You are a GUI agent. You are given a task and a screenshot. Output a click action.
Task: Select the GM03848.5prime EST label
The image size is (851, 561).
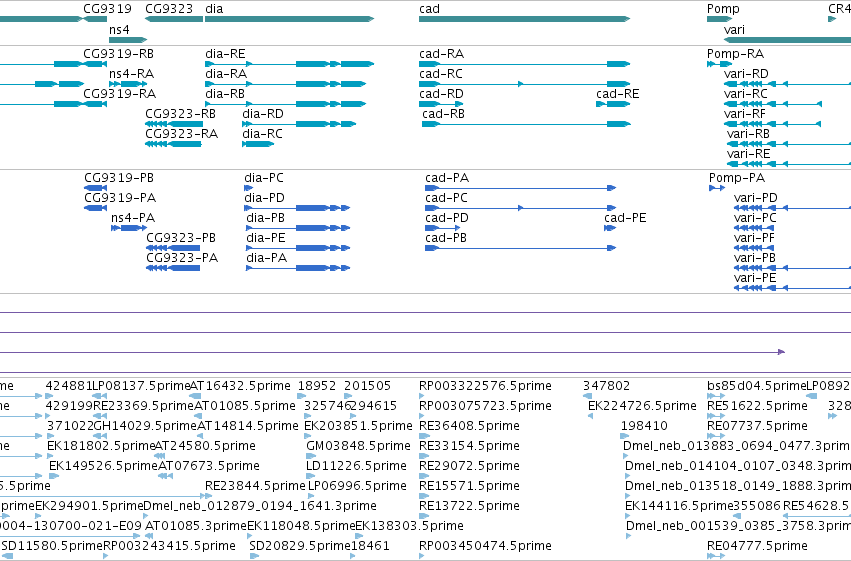pos(358,446)
